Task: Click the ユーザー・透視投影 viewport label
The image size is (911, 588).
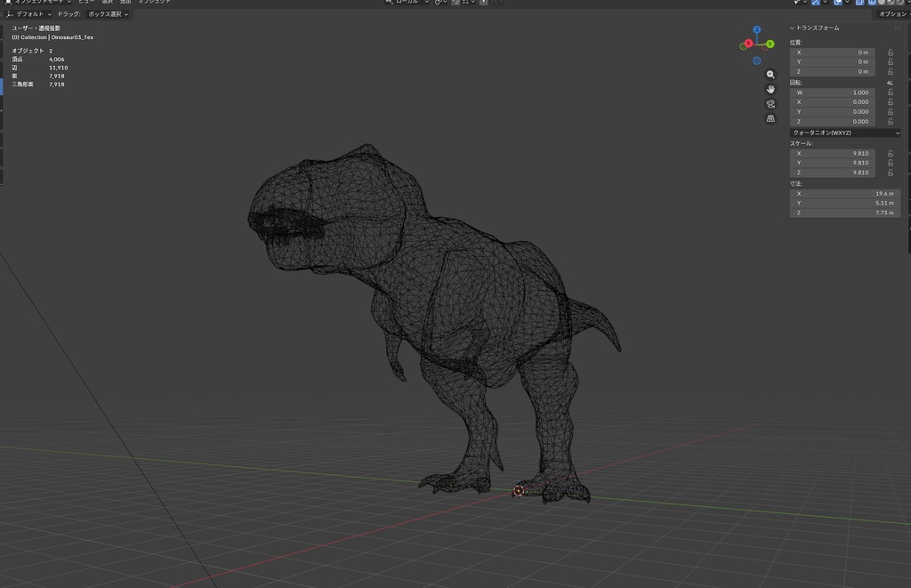Action: pos(36,28)
